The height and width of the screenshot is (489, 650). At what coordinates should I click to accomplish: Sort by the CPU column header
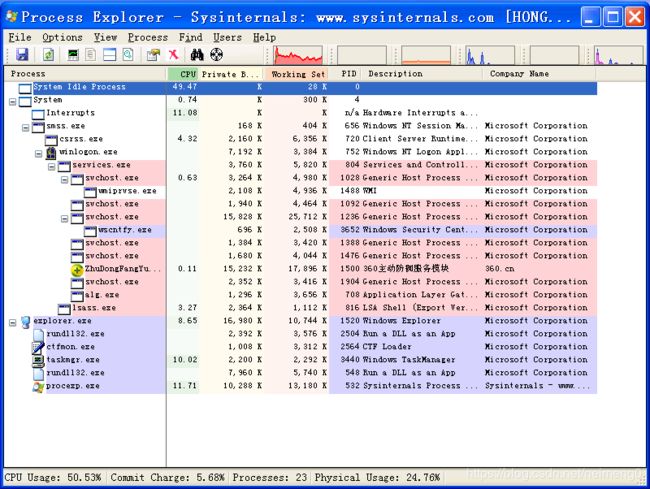(x=183, y=74)
